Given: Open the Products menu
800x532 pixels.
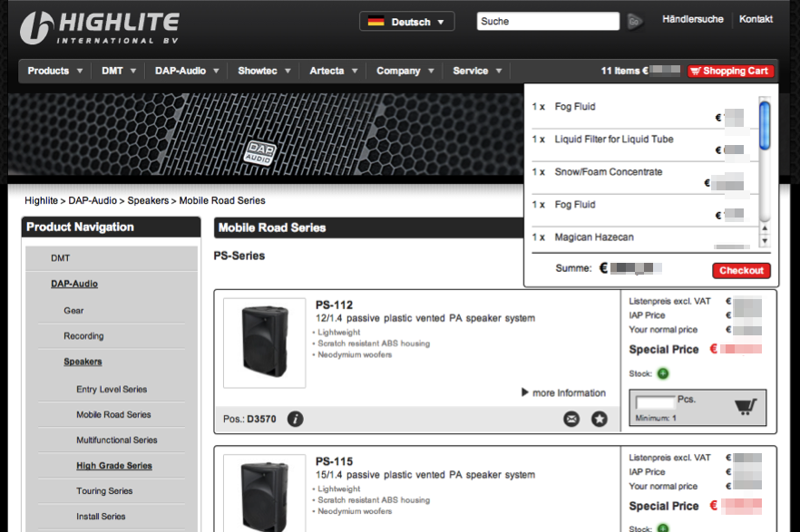Looking at the screenshot, I should 55,71.
